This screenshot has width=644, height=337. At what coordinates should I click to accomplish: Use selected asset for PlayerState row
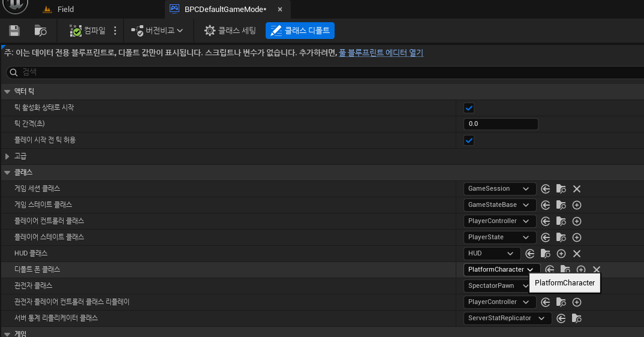pos(546,237)
